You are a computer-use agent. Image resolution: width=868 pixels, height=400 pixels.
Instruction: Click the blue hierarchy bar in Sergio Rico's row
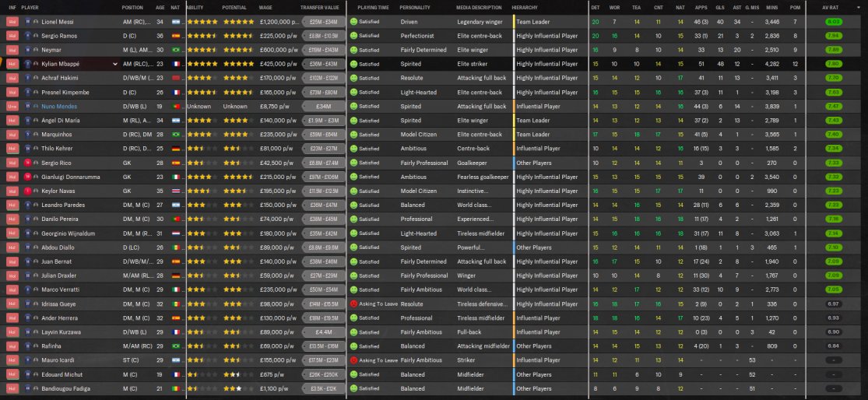[x=514, y=163]
